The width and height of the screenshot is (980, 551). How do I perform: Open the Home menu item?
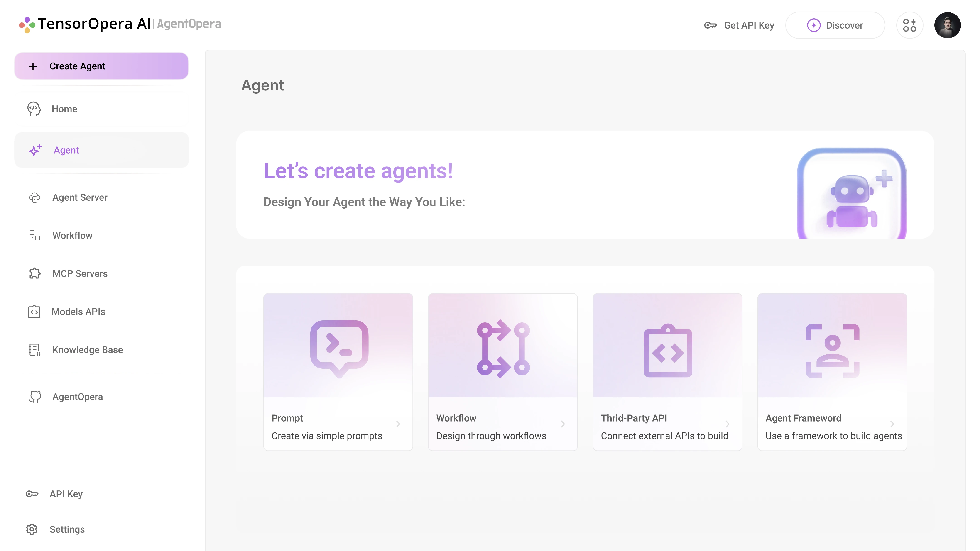[x=64, y=109]
